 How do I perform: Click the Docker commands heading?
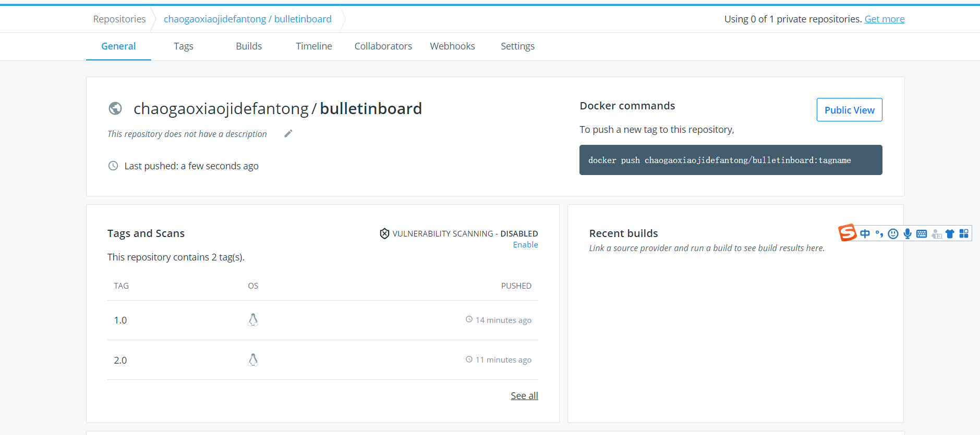(x=627, y=106)
